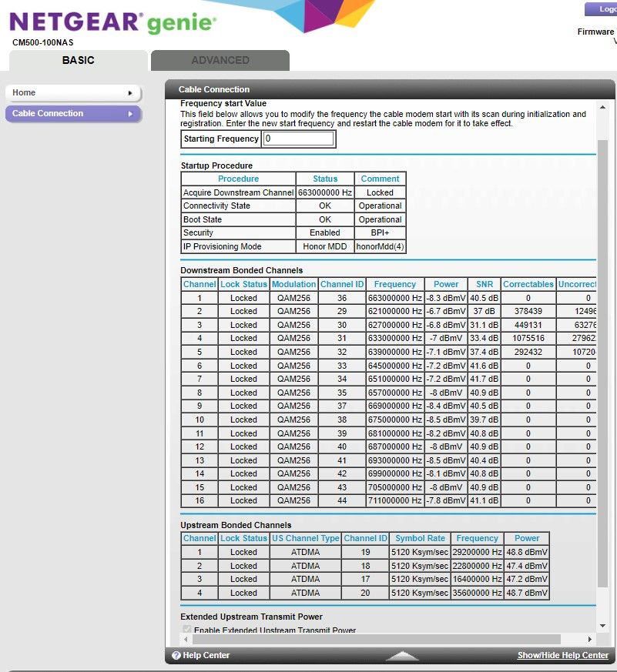Screen dimensions: 617x672
Task: Click upstream power '48.8 dBmV'
Action: click(527, 552)
